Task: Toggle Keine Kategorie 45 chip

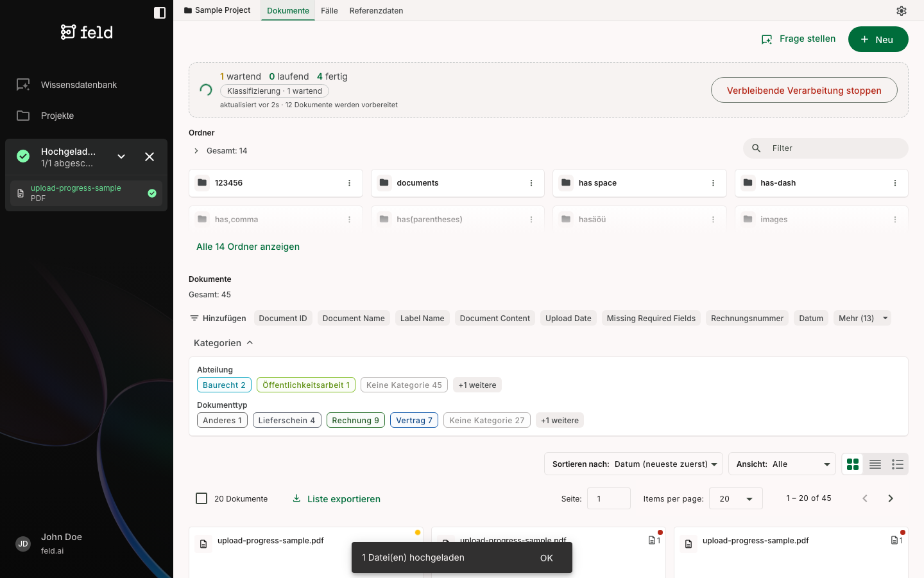Action: point(404,385)
